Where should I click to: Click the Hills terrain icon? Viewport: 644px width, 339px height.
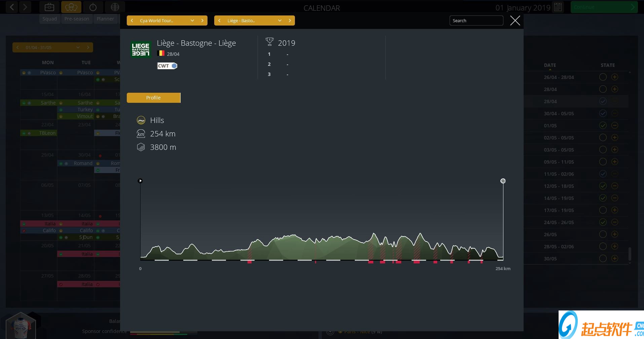click(141, 120)
